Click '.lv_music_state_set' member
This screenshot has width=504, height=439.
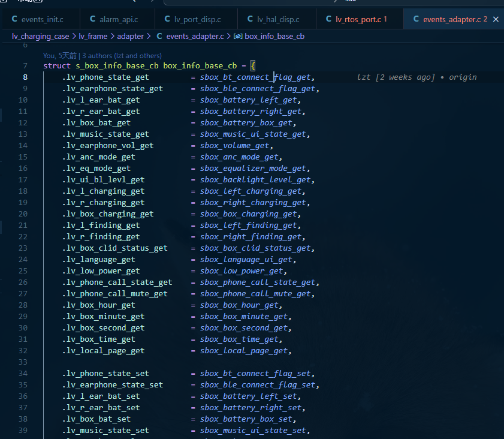(x=105, y=431)
